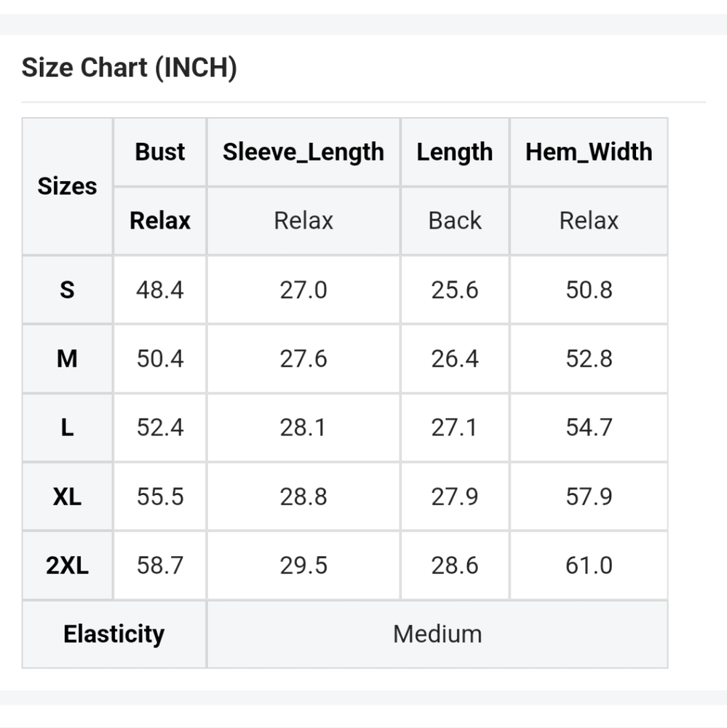Select the Sizes header cell
This screenshot has height=728, width=727.
[67, 186]
